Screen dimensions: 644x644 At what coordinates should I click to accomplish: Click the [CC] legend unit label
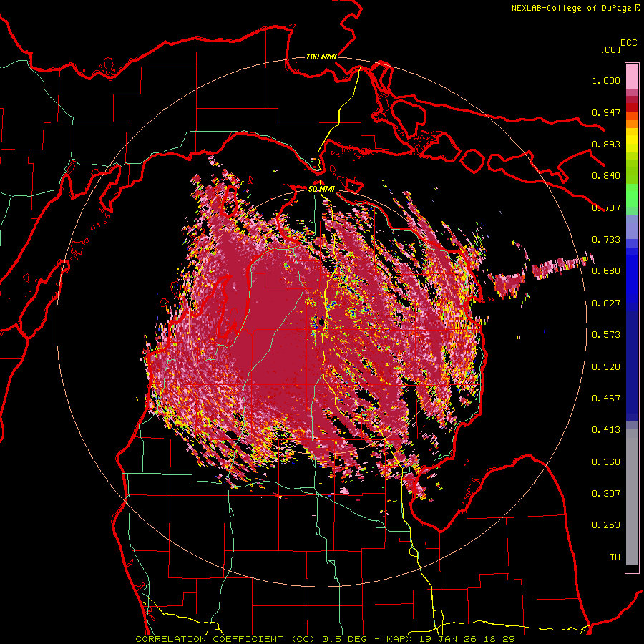(x=611, y=49)
